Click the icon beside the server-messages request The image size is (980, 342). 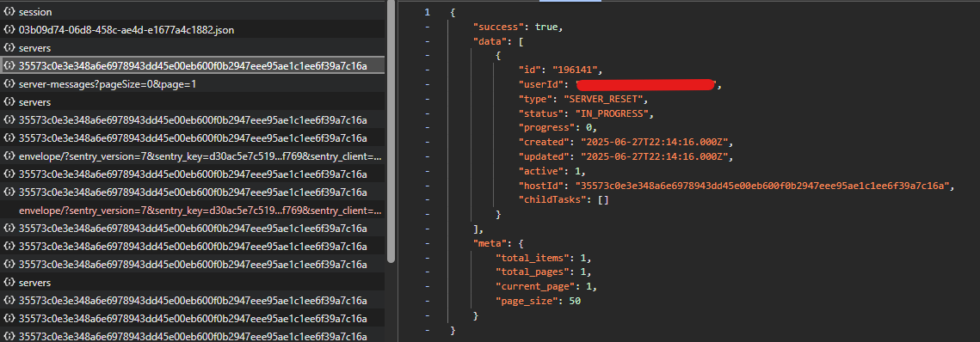[x=9, y=83]
